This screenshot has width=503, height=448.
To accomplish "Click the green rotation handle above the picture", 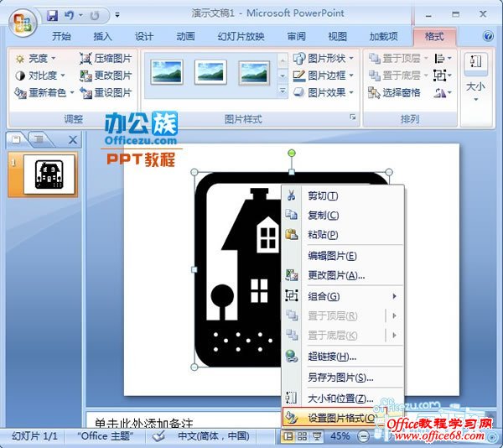I will point(291,154).
